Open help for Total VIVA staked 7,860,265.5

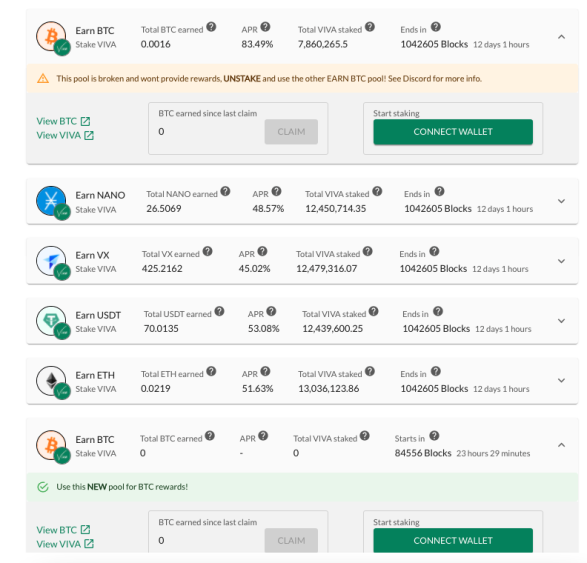(x=370, y=27)
